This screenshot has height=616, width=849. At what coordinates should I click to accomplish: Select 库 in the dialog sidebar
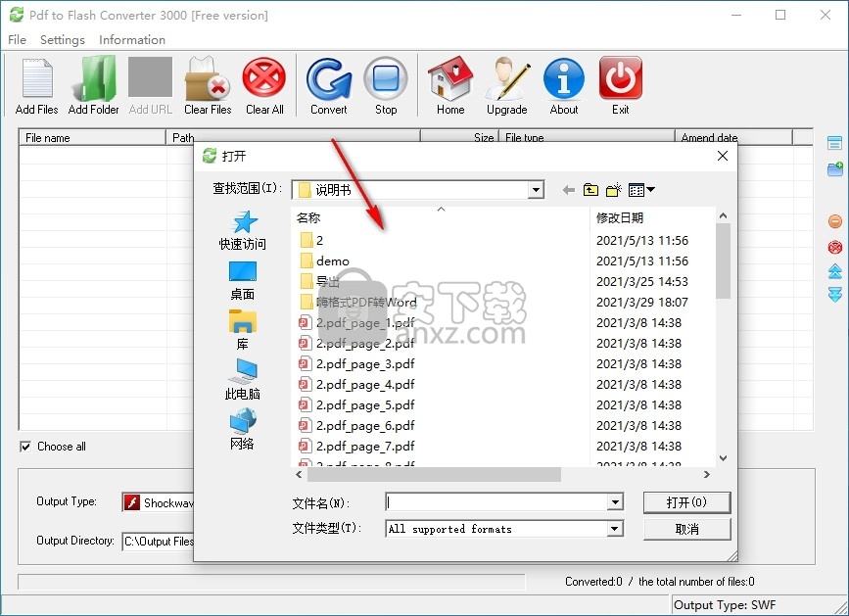coord(242,330)
